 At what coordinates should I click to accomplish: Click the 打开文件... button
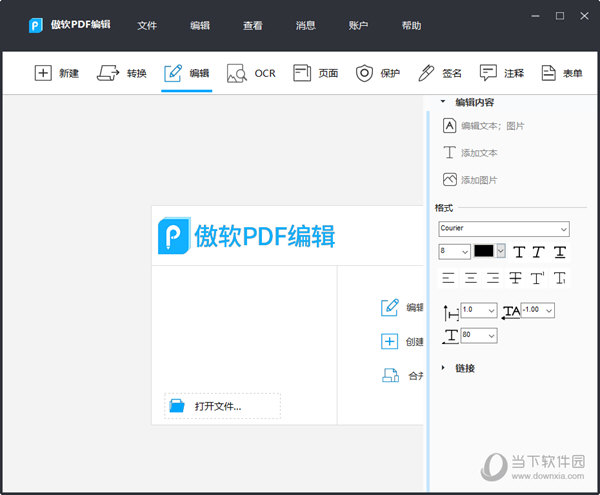[222, 406]
